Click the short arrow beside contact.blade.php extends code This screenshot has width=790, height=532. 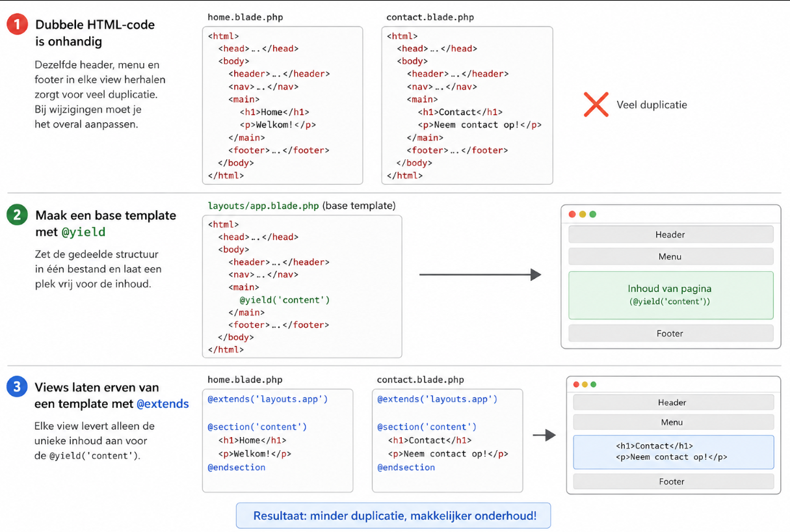[544, 435]
